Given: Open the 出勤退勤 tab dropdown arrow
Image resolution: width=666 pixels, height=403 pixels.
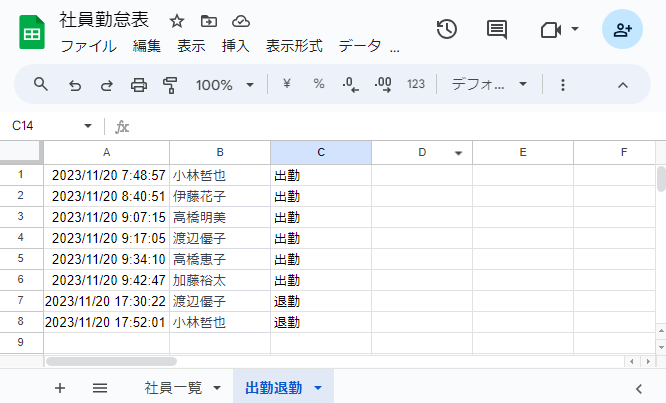Looking at the screenshot, I should (318, 388).
